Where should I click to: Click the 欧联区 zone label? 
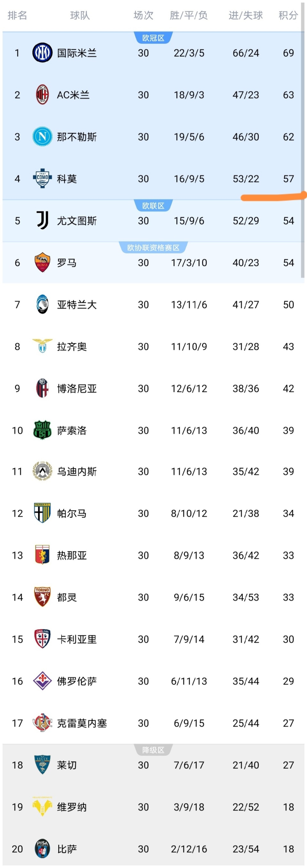(153, 205)
